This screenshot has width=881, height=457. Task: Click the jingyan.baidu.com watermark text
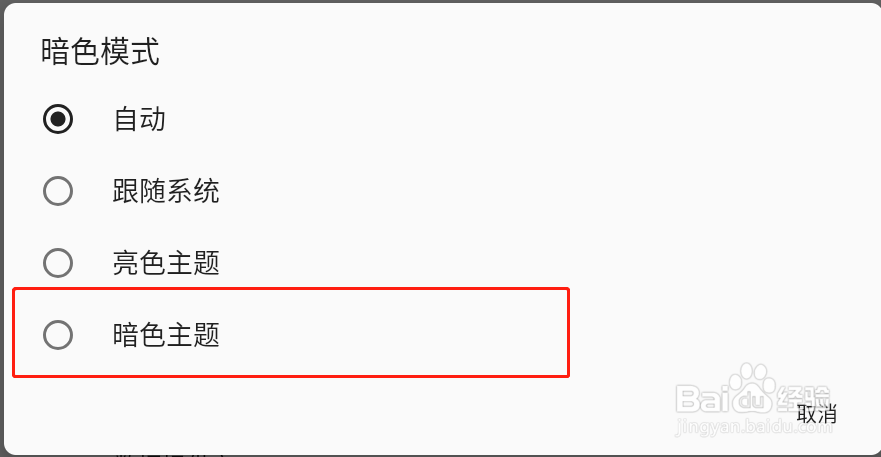755,429
